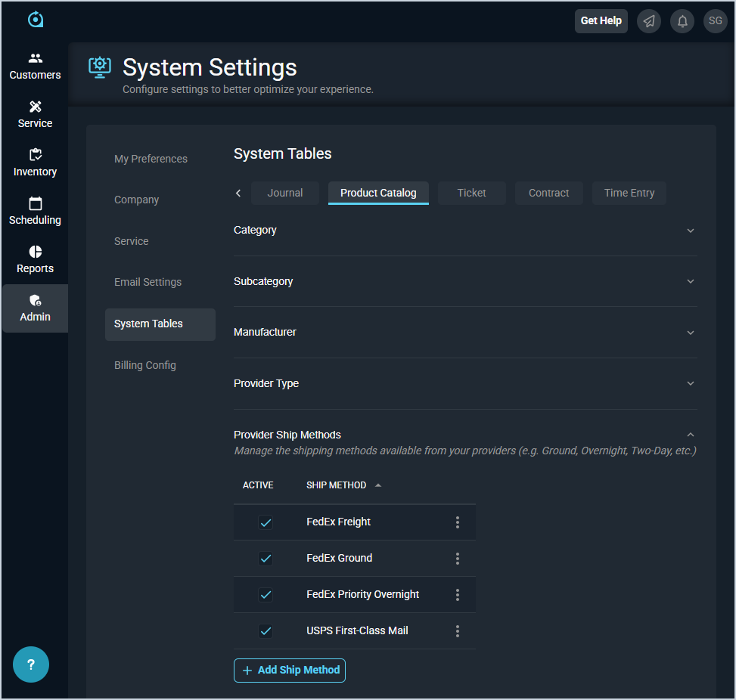Go to Inventory via clipboard icon
Viewport: 736px width, 700px height.
click(35, 155)
